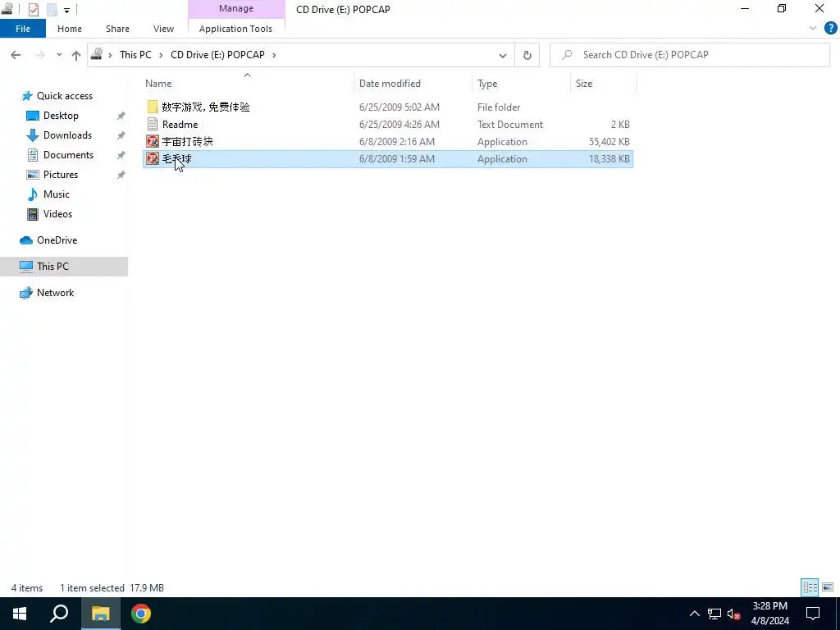Screen dimensions: 840x630
Task: Open Documents in navigation pane
Action: [68, 155]
